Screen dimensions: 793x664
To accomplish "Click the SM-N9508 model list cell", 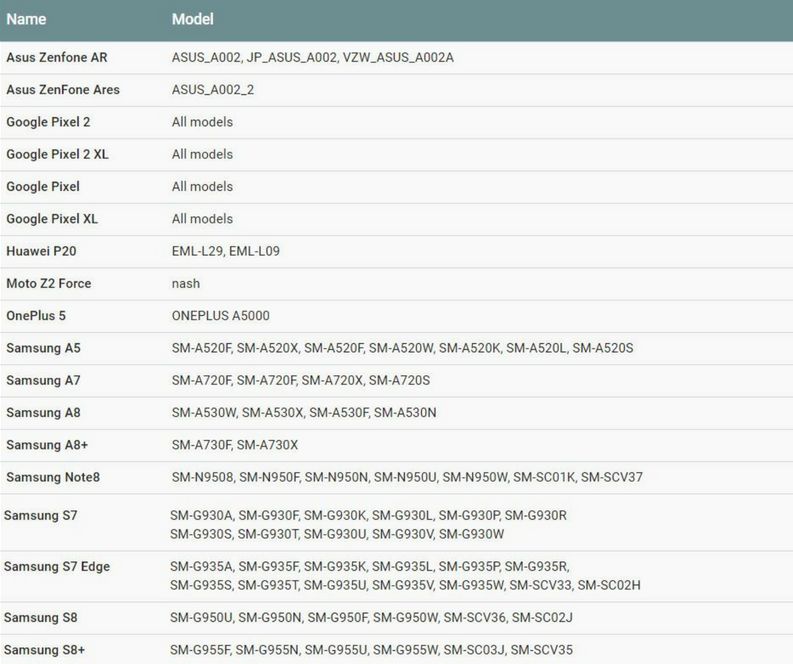I will (407, 478).
